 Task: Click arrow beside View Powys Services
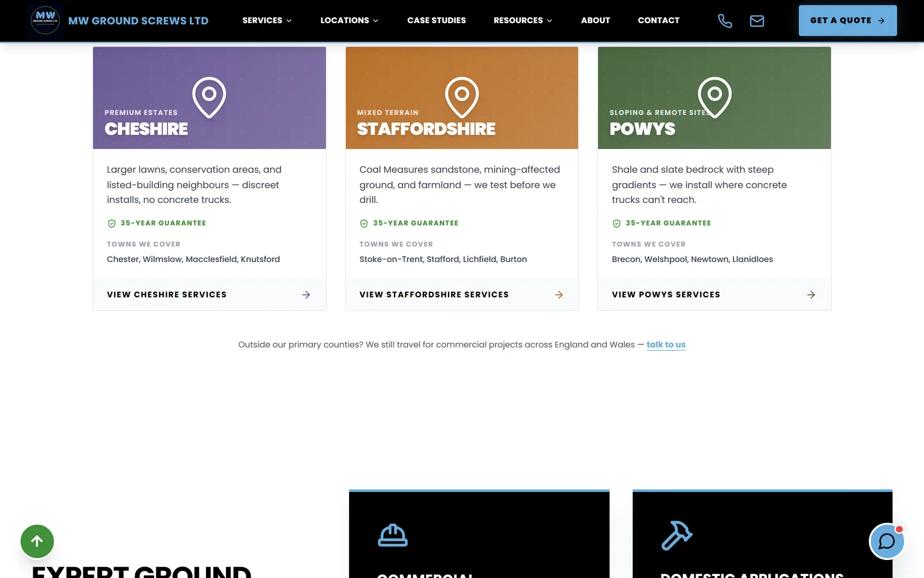point(811,295)
